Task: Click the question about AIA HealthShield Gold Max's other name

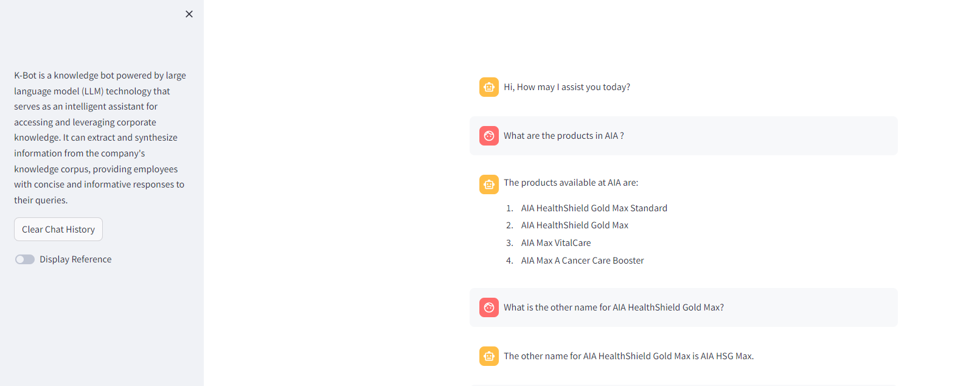Action: point(614,307)
